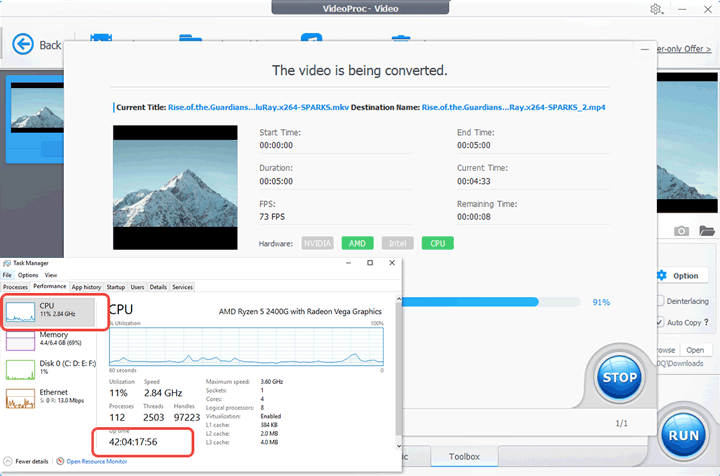Click Auto Copy help question mark

pyautogui.click(x=706, y=322)
